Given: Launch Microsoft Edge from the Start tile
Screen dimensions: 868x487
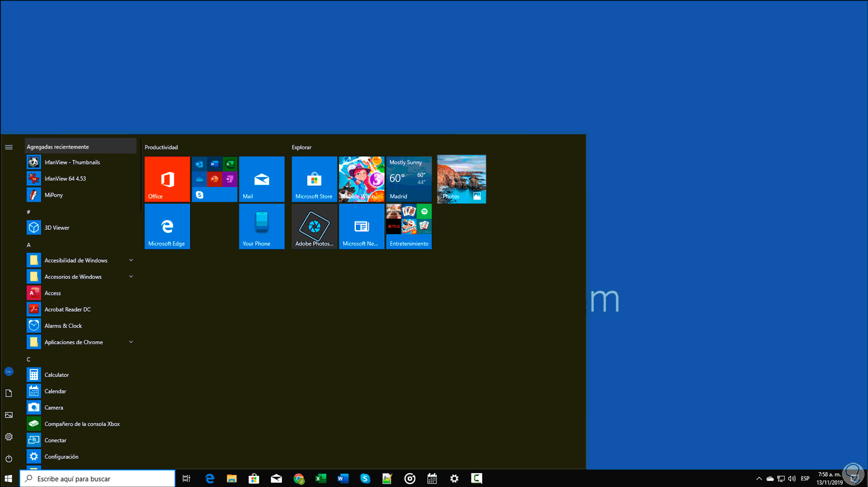Looking at the screenshot, I should click(167, 226).
